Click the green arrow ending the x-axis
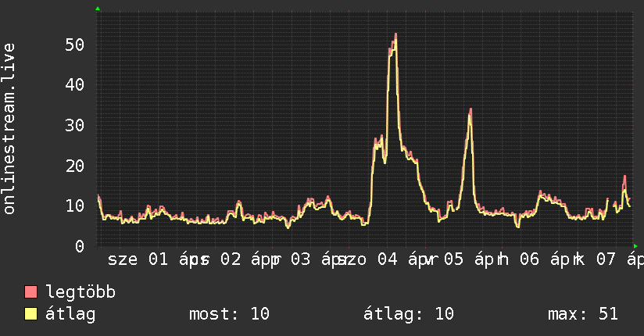Screen dimensions: 644x336 (635, 246)
